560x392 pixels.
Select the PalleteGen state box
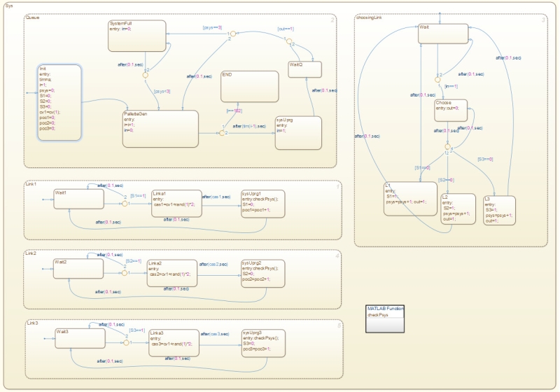(160, 129)
